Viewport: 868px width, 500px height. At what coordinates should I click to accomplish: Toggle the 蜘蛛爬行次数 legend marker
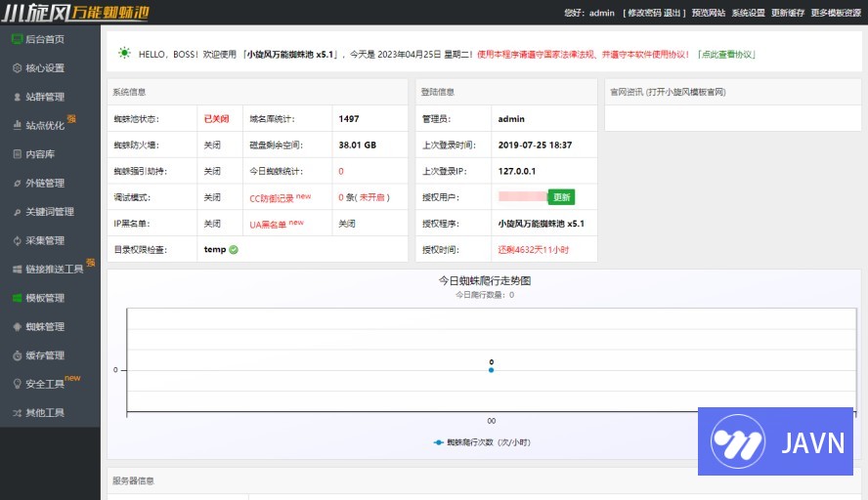coord(438,442)
